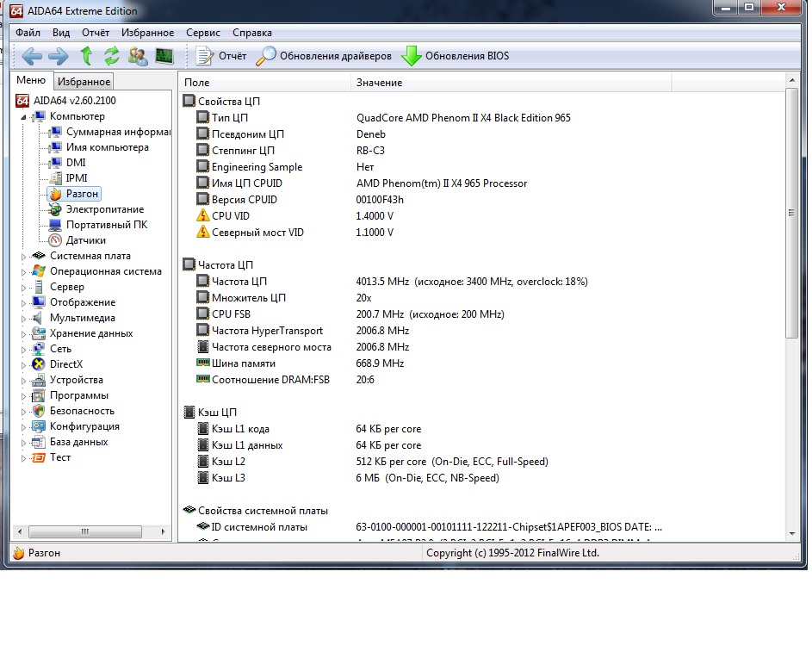812x646 pixels.
Task: Open the Сервис menu
Action: click(203, 33)
